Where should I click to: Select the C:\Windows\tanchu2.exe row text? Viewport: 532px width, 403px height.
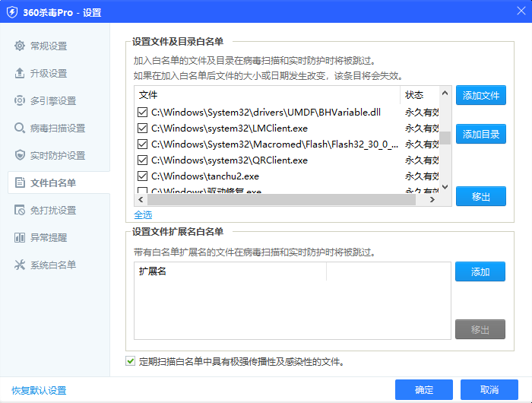(205, 176)
